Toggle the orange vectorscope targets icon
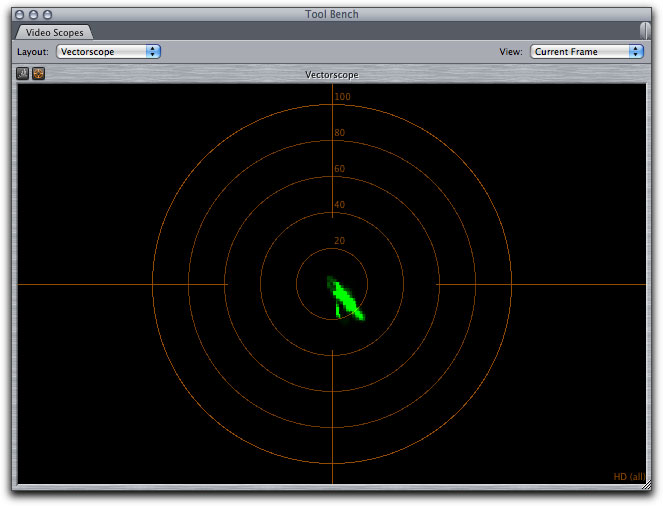Screen dimensions: 663x506 (39, 74)
